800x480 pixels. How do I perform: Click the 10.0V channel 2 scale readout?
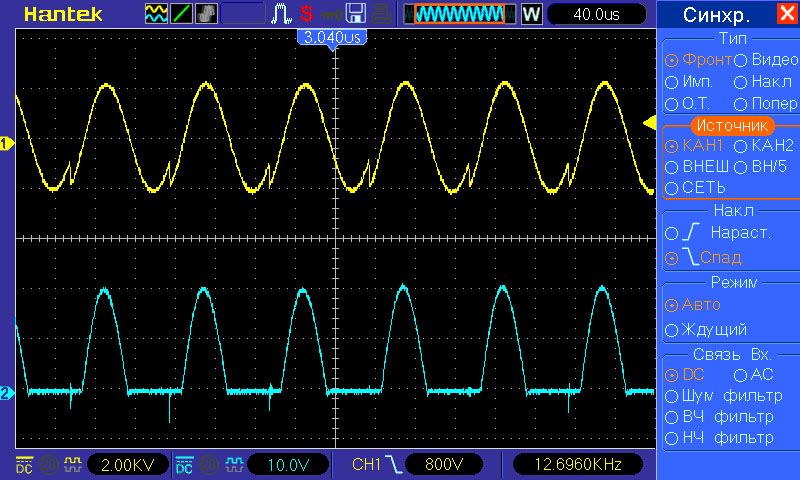(288, 465)
